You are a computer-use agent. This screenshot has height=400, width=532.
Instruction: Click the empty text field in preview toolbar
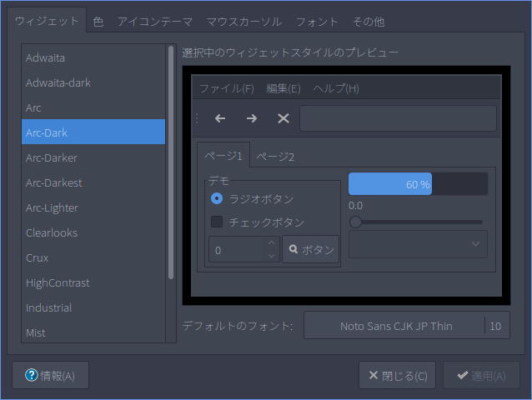[399, 118]
